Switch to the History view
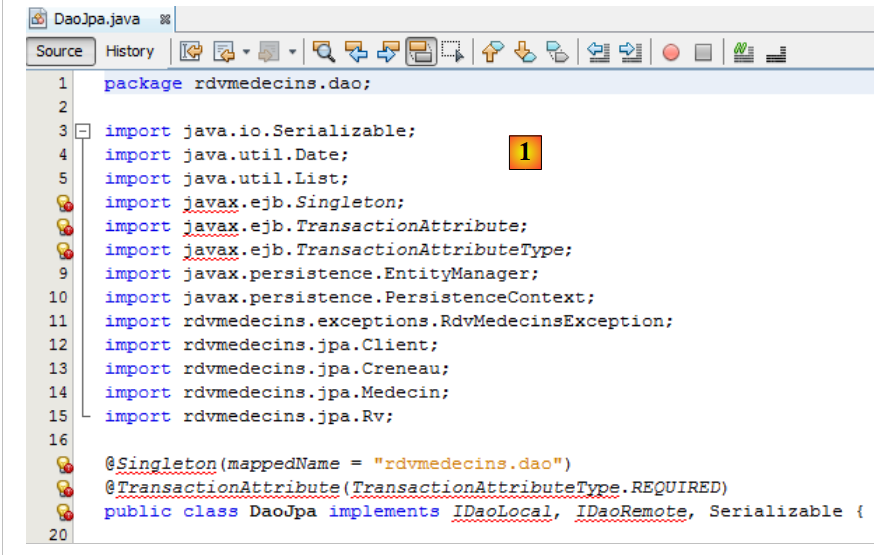 (x=130, y=51)
